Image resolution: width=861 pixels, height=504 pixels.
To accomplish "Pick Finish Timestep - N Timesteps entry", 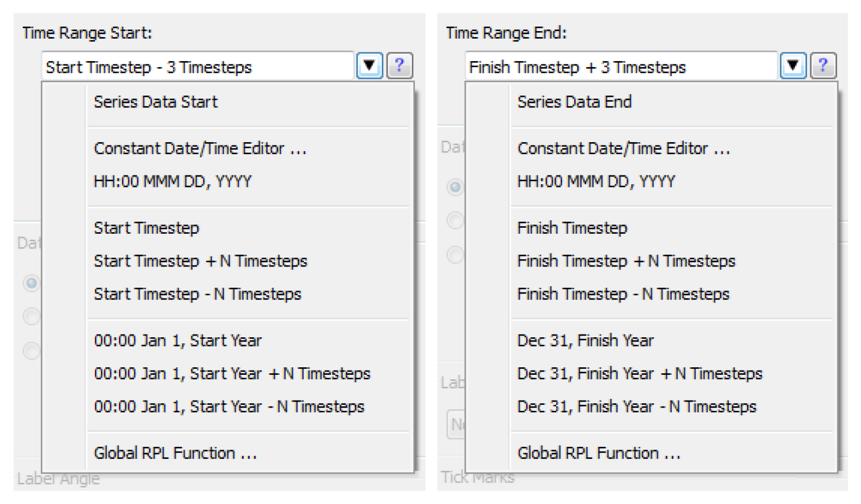I will tap(623, 294).
